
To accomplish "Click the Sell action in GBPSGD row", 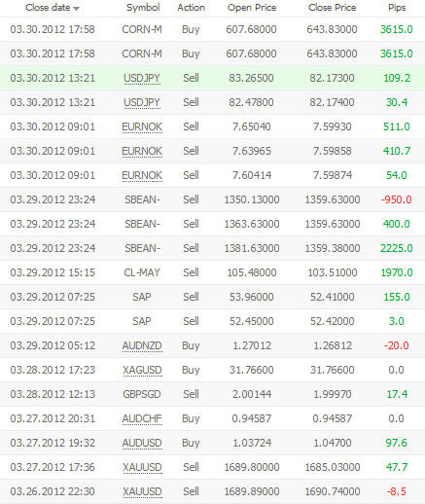I will [191, 394].
